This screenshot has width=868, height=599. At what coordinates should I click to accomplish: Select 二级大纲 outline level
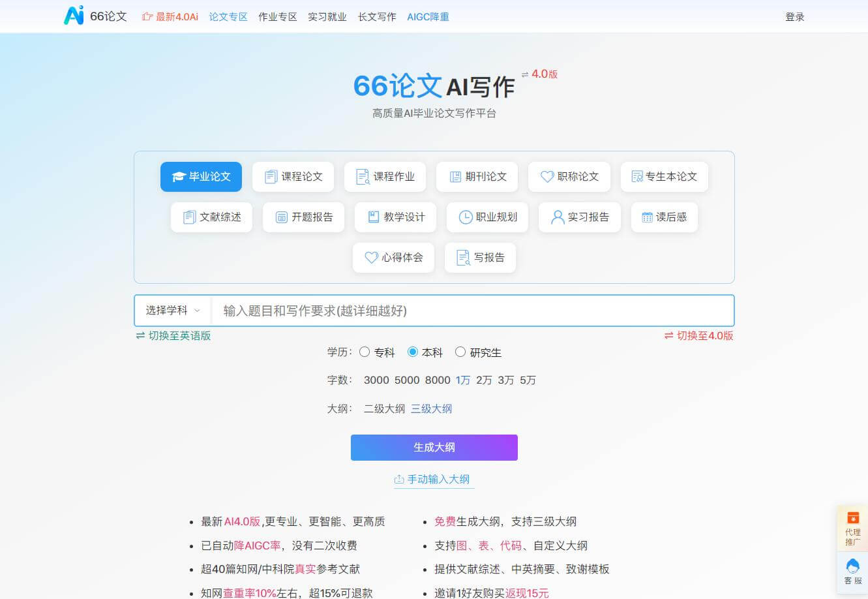(385, 409)
